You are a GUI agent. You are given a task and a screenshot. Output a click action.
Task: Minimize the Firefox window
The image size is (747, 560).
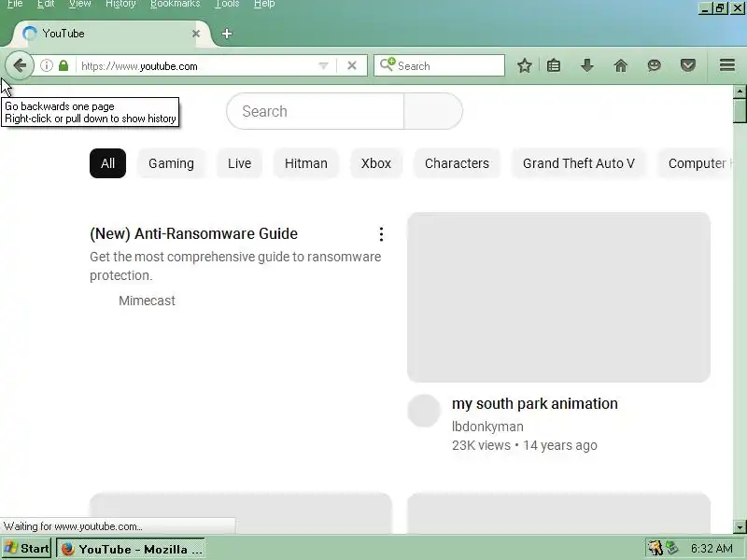pos(706,7)
